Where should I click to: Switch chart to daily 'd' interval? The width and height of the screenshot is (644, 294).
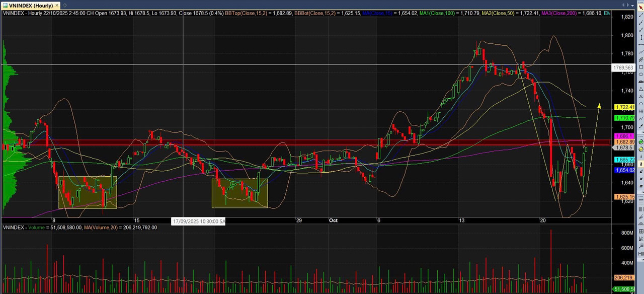coord(640,171)
